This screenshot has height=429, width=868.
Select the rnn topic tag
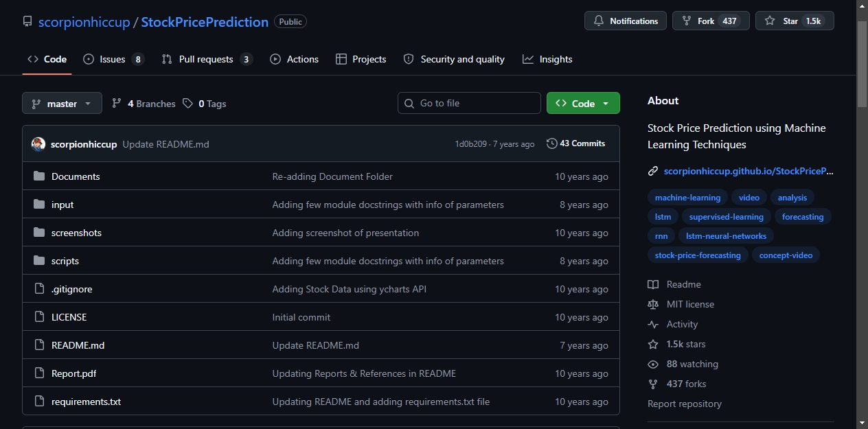point(661,236)
